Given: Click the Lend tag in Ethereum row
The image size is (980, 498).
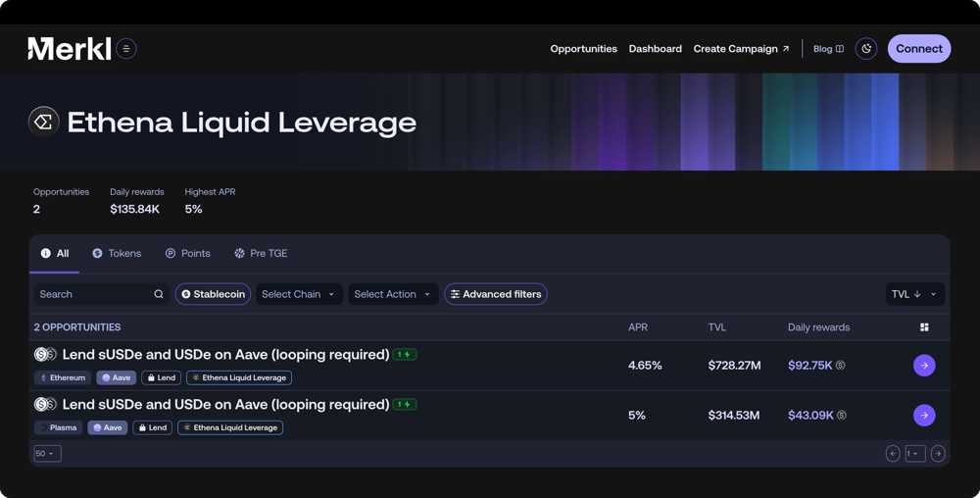Looking at the screenshot, I should (162, 378).
